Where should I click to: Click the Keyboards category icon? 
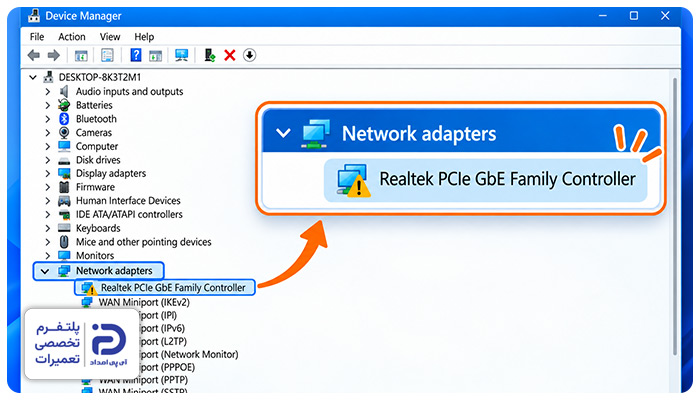(64, 228)
